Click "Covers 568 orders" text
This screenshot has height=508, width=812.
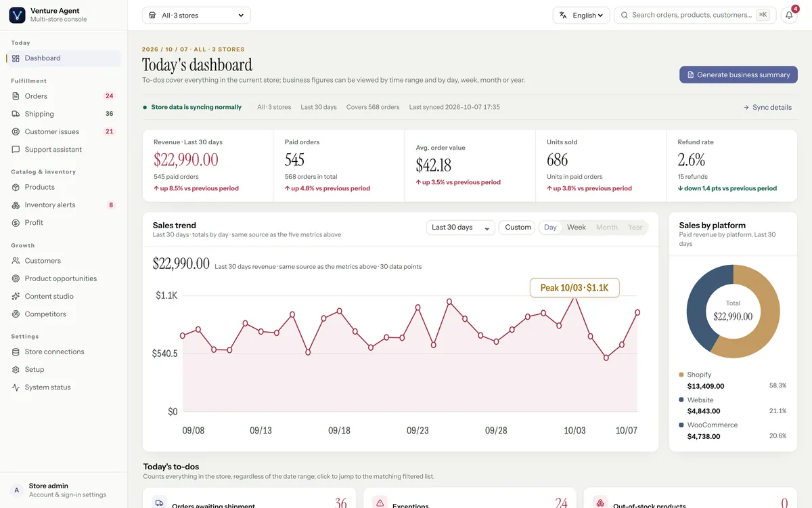click(x=373, y=107)
